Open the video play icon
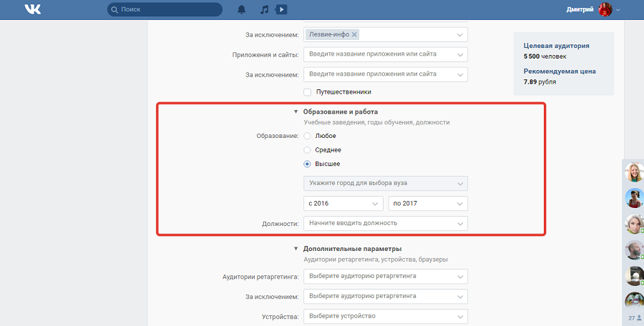 click(x=281, y=9)
